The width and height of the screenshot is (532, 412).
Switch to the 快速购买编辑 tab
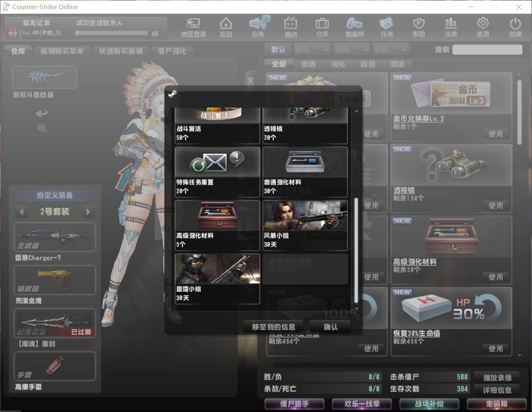(x=121, y=51)
